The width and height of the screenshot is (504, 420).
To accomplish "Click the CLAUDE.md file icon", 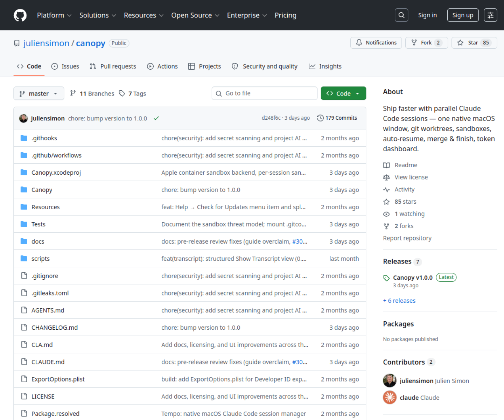I will 24,362.
